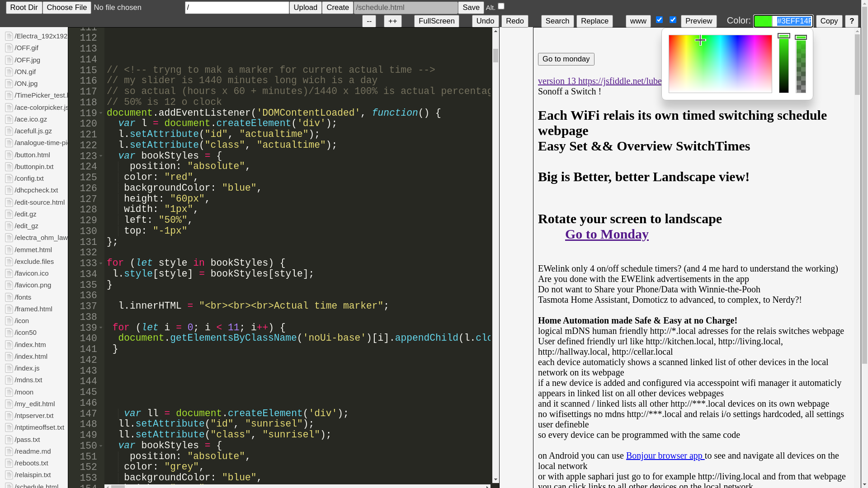
Task: Click the green color preview swatch
Action: click(763, 21)
